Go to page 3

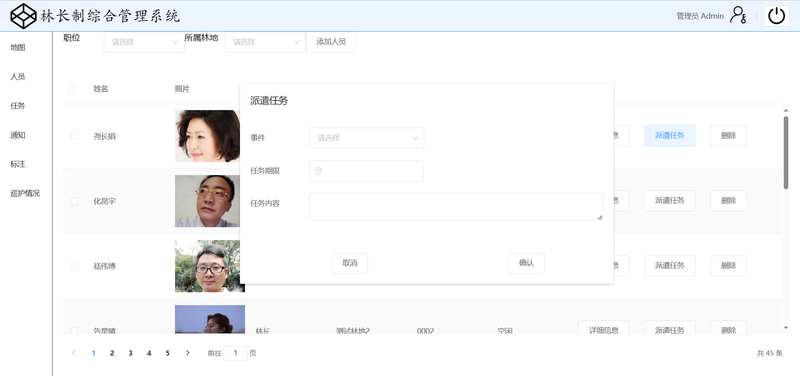click(x=130, y=353)
